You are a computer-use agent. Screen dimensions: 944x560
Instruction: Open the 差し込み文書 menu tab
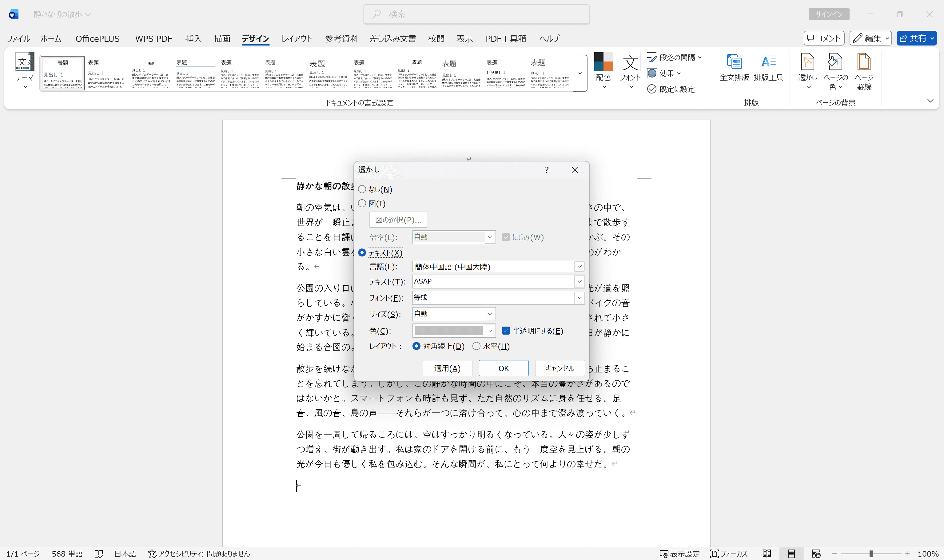tap(393, 38)
